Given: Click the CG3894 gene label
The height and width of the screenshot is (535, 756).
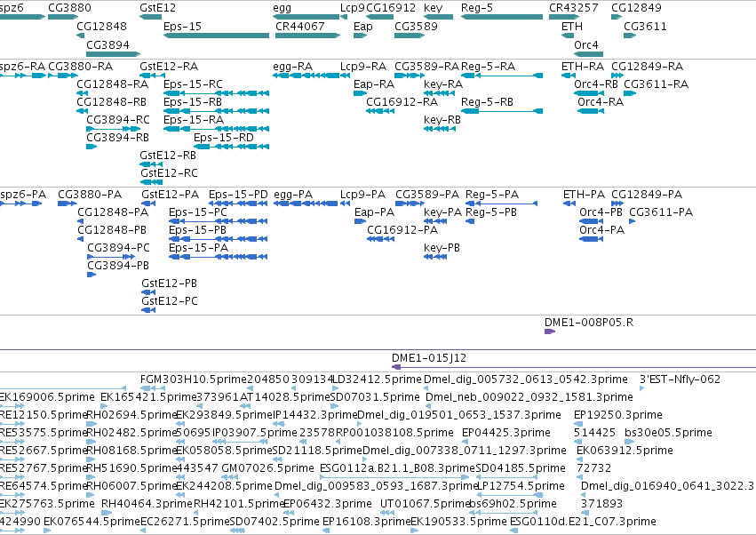Looking at the screenshot, I should [x=108, y=44].
